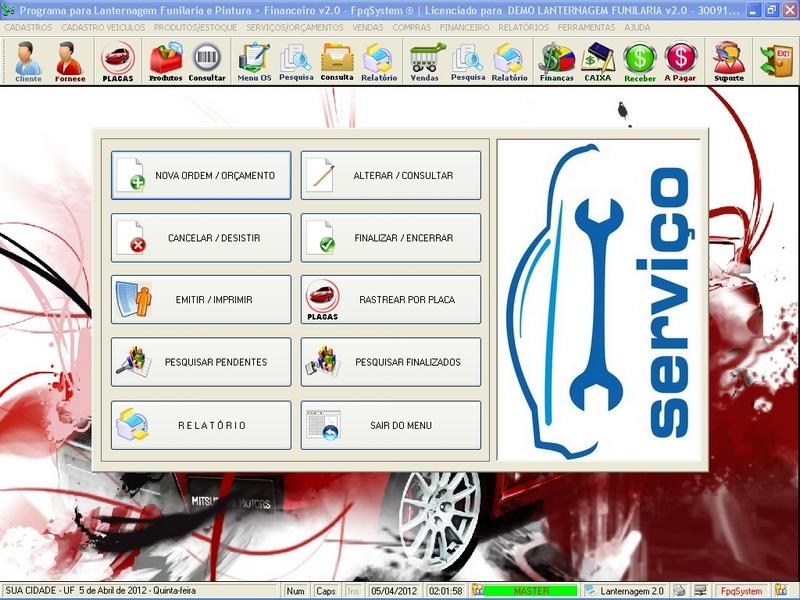The width and height of the screenshot is (800, 600).
Task: Restore down the application window
Action: [x=772, y=10]
